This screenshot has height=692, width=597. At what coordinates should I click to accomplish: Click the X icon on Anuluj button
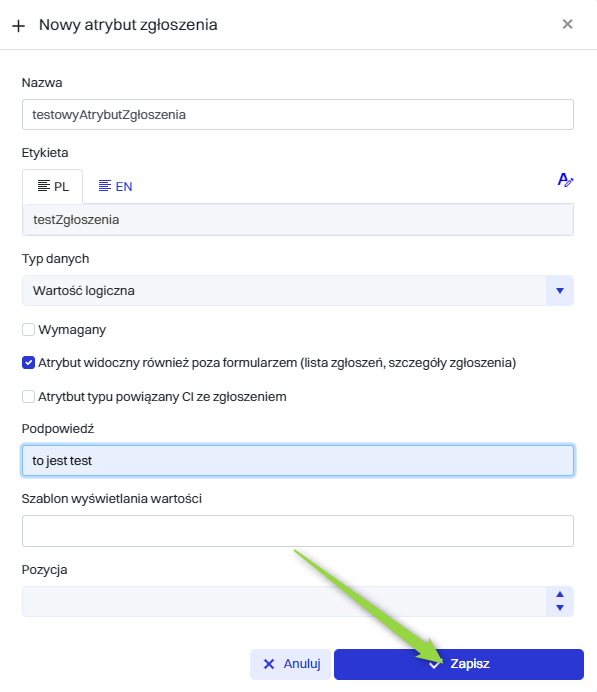tap(269, 664)
